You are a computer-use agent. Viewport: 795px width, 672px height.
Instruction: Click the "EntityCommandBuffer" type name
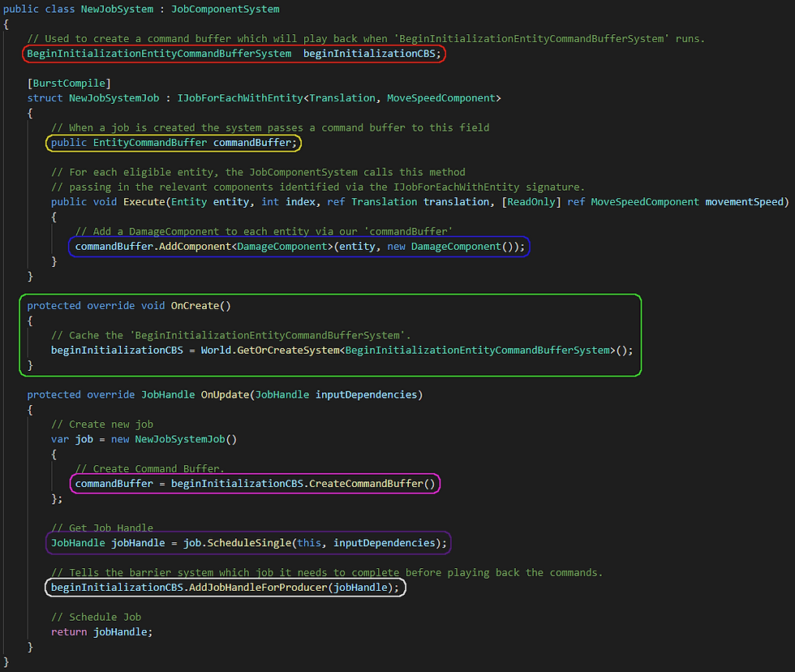[x=150, y=143]
